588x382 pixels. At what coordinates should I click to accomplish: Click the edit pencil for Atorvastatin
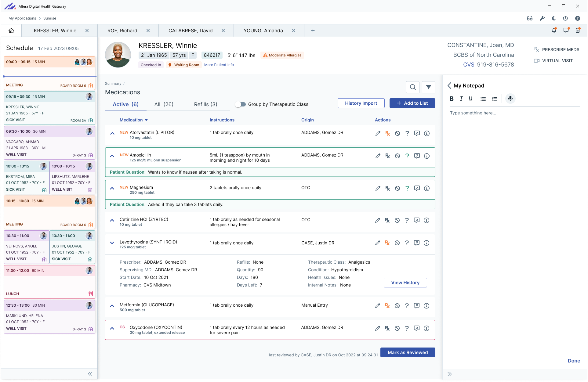tap(378, 133)
